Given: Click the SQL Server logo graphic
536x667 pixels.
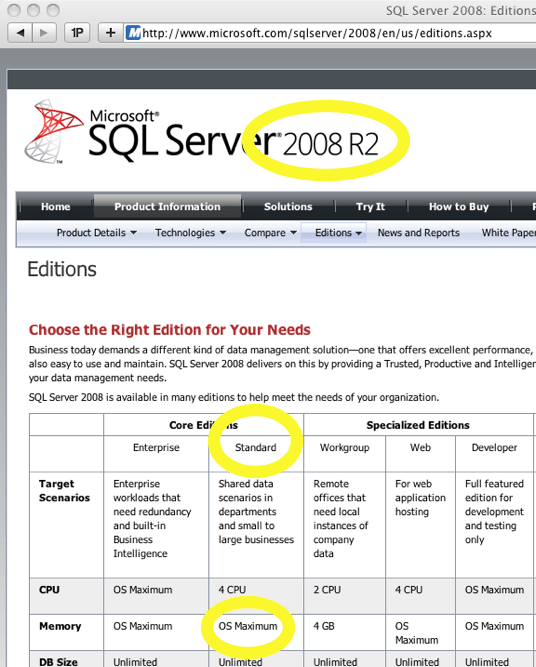Looking at the screenshot, I should point(54,131).
